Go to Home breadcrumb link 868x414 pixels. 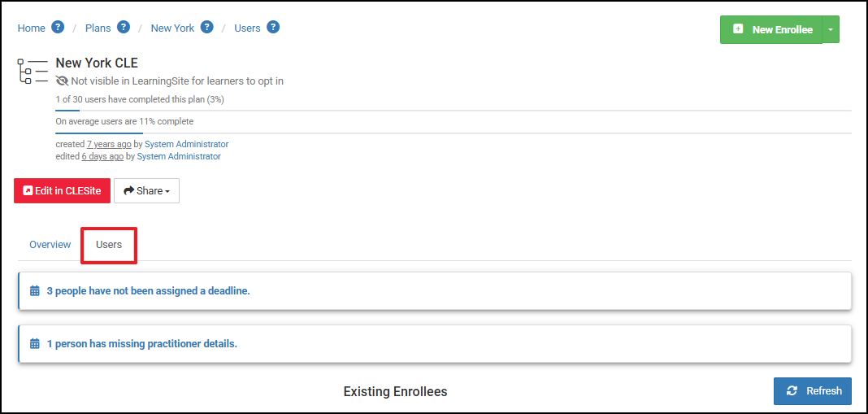pyautogui.click(x=32, y=28)
